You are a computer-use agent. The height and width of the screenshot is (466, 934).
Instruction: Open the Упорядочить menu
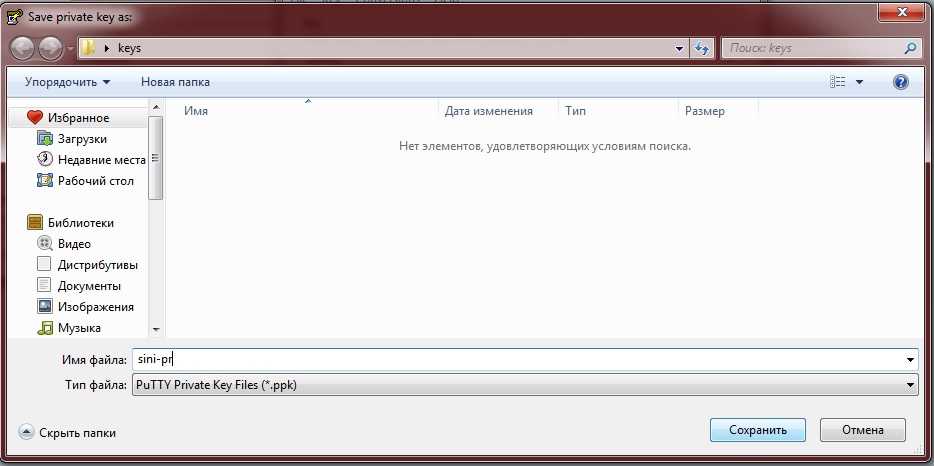pos(67,82)
